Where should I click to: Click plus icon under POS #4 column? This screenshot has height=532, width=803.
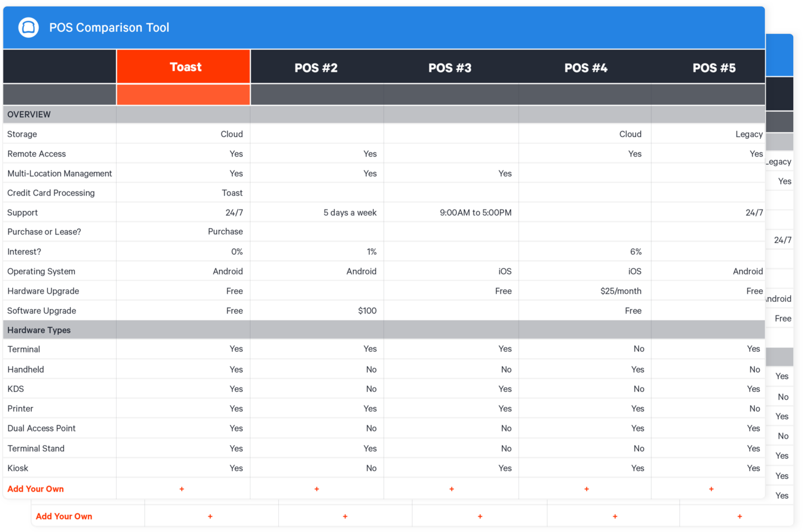tap(587, 489)
